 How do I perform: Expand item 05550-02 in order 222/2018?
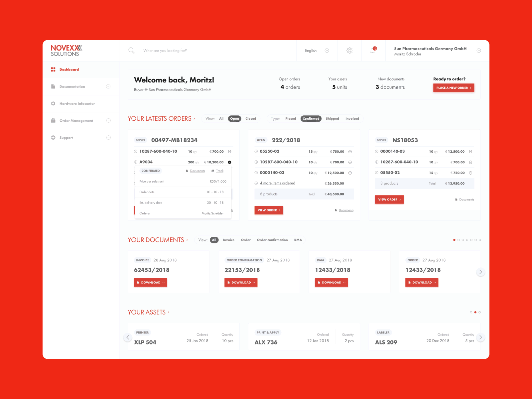point(350,152)
